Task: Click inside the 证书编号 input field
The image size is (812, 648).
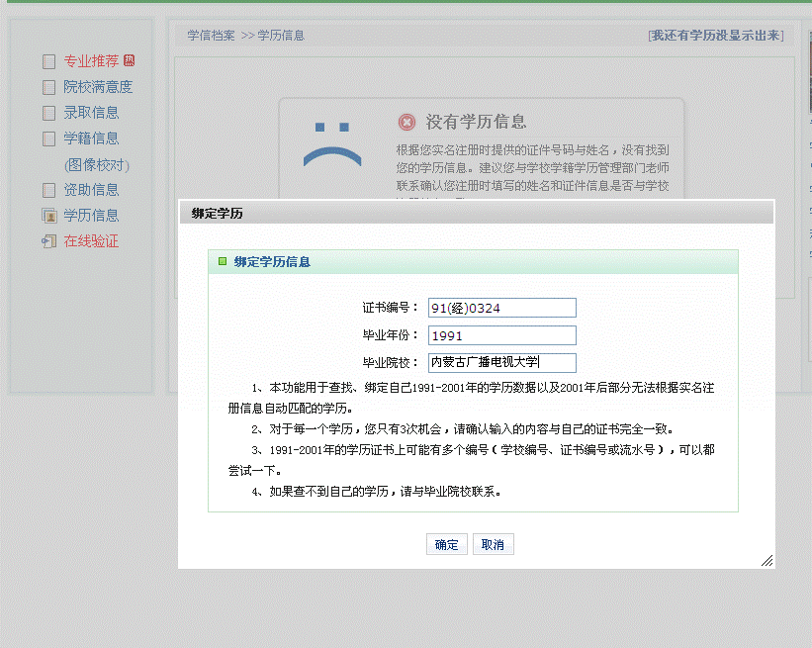Action: [500, 308]
